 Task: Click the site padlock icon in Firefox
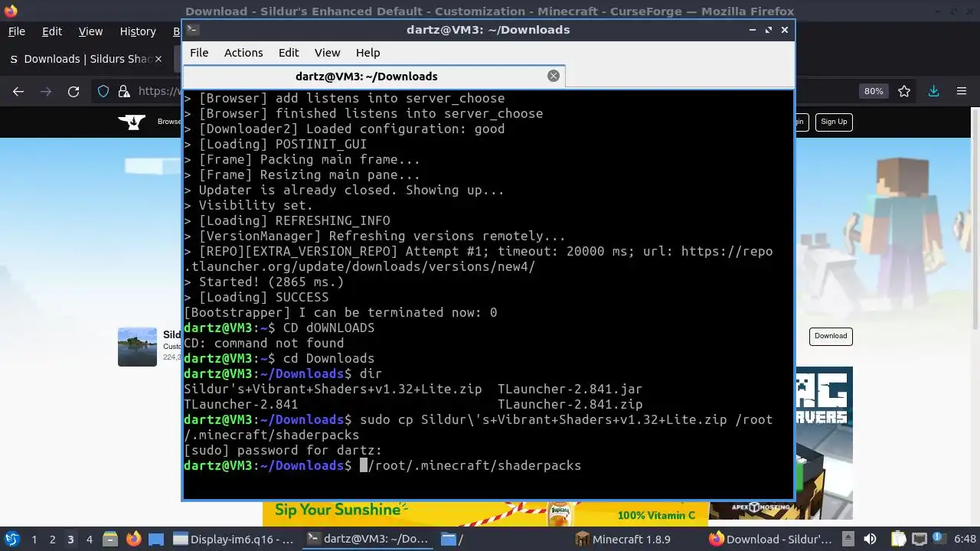point(124,91)
